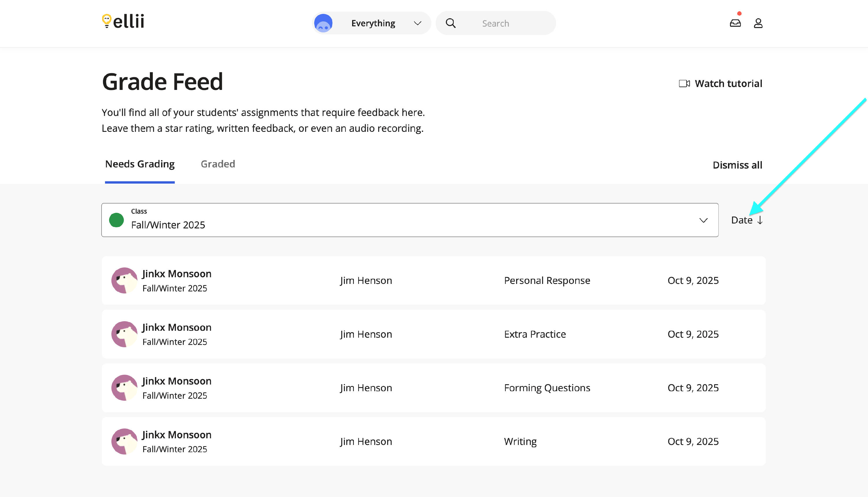This screenshot has width=868, height=497.
Task: Open the user profile icon
Action: point(758,23)
